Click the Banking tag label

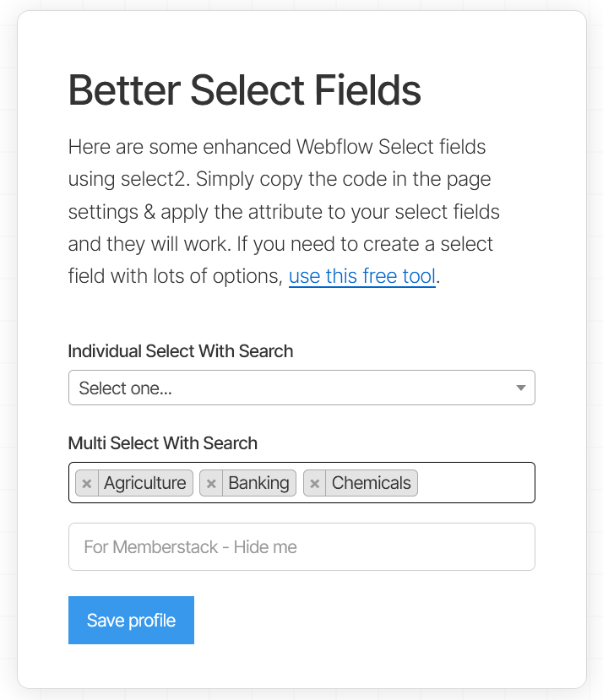(259, 483)
